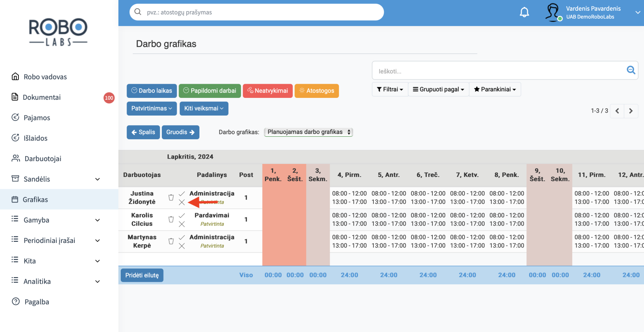Expand Analitika sidebar section
This screenshot has height=332, width=644.
pos(97,281)
